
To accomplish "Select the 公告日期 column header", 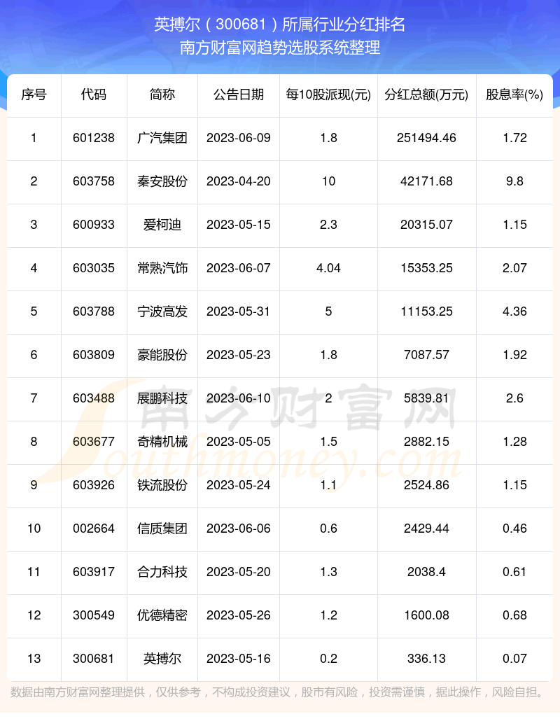I will 238,94.
